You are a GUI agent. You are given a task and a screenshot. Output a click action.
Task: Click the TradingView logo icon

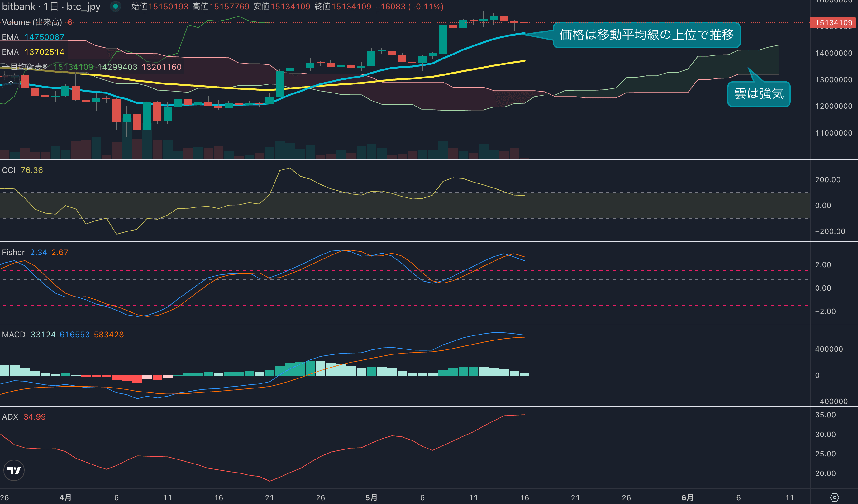click(x=14, y=470)
